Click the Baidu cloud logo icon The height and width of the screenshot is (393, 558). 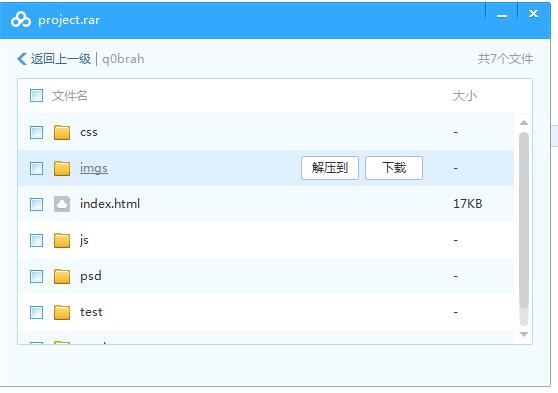click(x=21, y=20)
